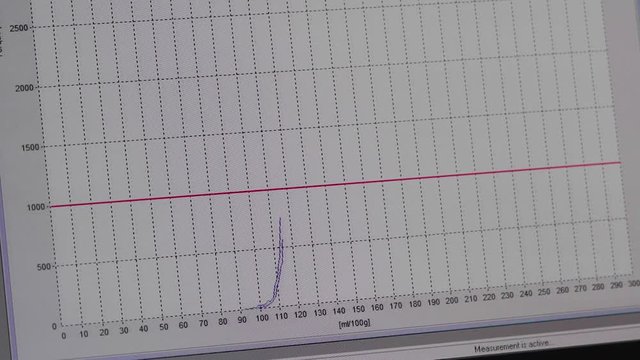640x360 pixels.
Task: Click the y-axis label 2500
Action: (18, 29)
